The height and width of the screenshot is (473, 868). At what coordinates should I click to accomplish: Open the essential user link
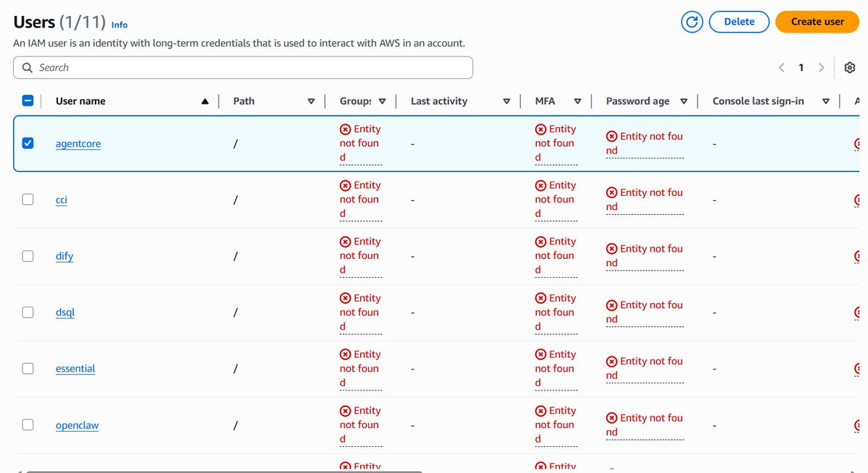click(75, 368)
